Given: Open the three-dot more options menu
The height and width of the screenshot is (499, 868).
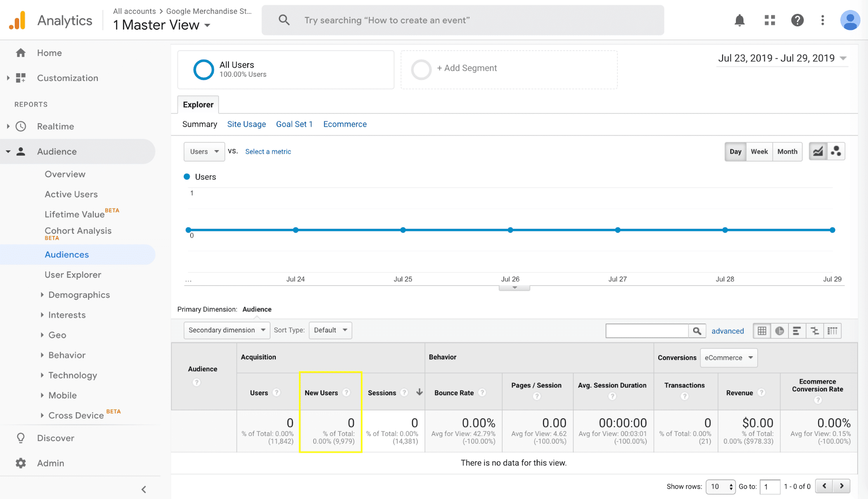Looking at the screenshot, I should coord(822,20).
